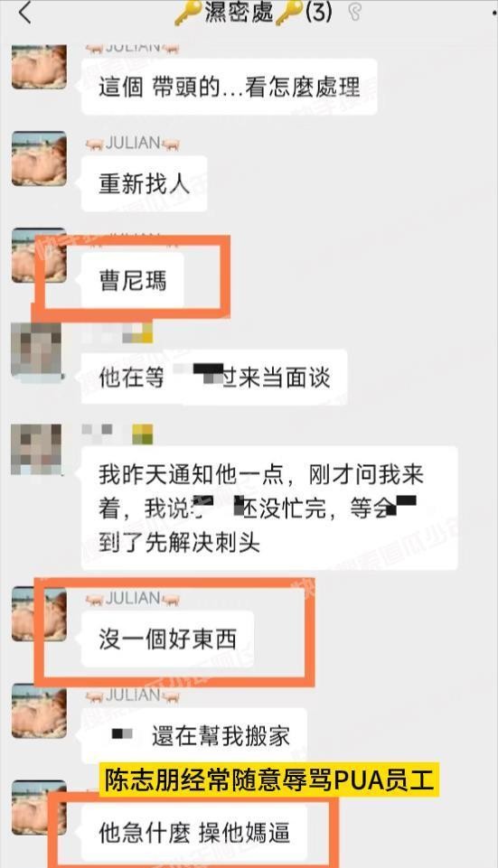Select the message bubble 沒一個好東西
This screenshot has height=868, width=498.
click(167, 639)
